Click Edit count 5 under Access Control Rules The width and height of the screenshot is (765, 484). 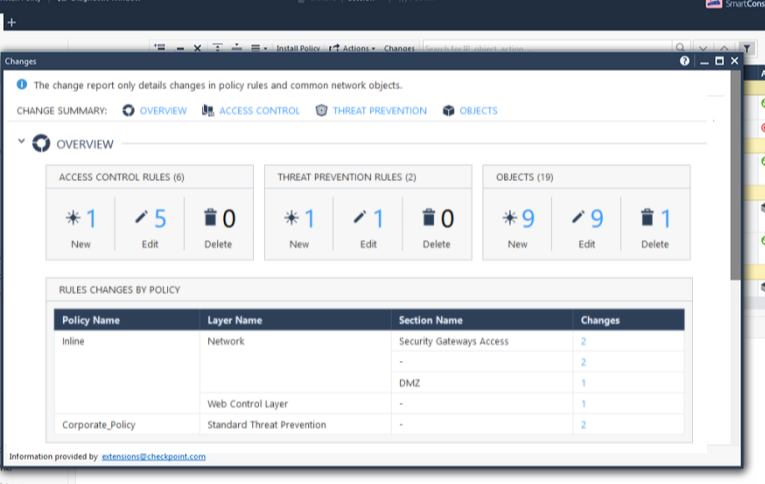coord(160,219)
